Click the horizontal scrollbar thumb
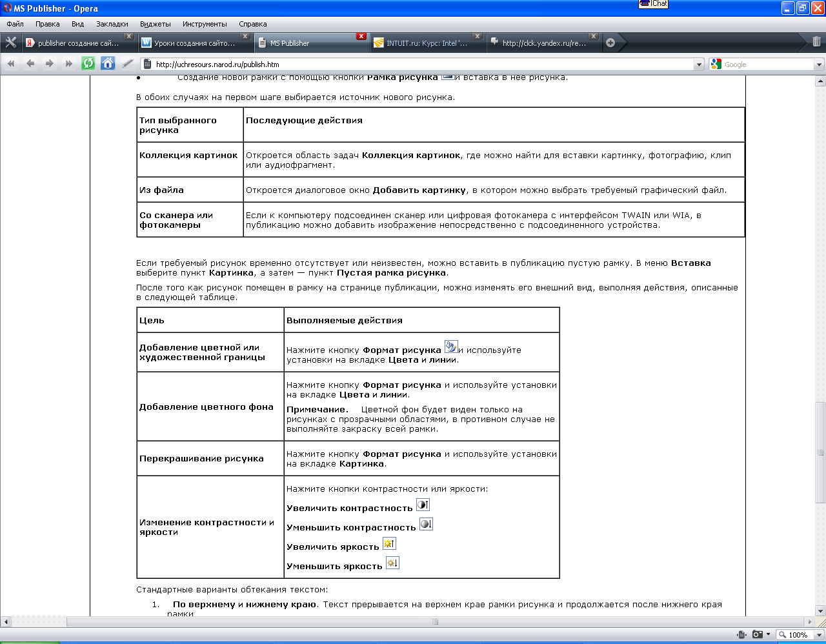 point(435,621)
